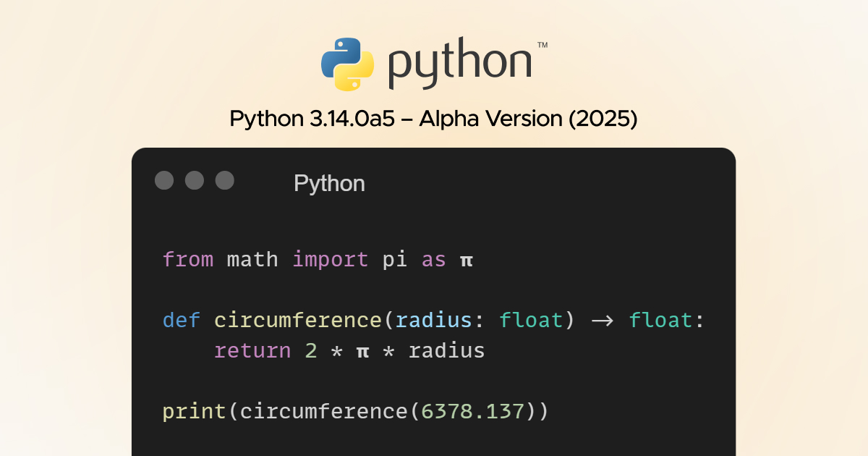868x456 pixels.
Task: Select the "Python" title in the code window
Action: pos(329,184)
